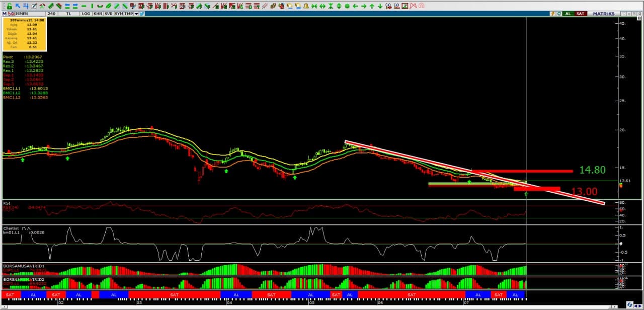This screenshot has width=644, height=310.
Task: Select the RSI indicator label
Action: 7,203
